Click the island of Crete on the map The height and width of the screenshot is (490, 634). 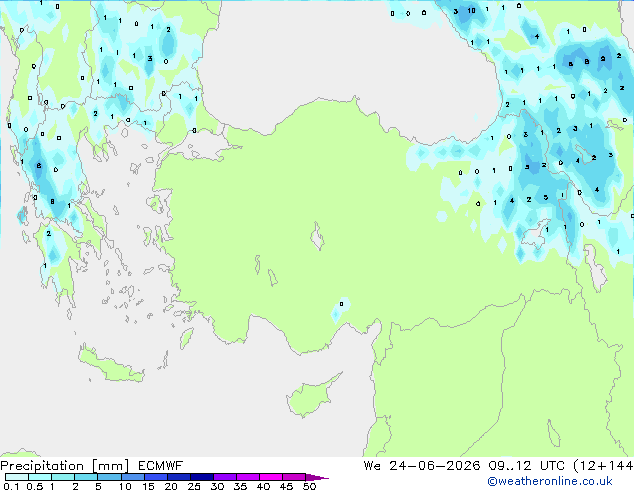click(x=110, y=364)
